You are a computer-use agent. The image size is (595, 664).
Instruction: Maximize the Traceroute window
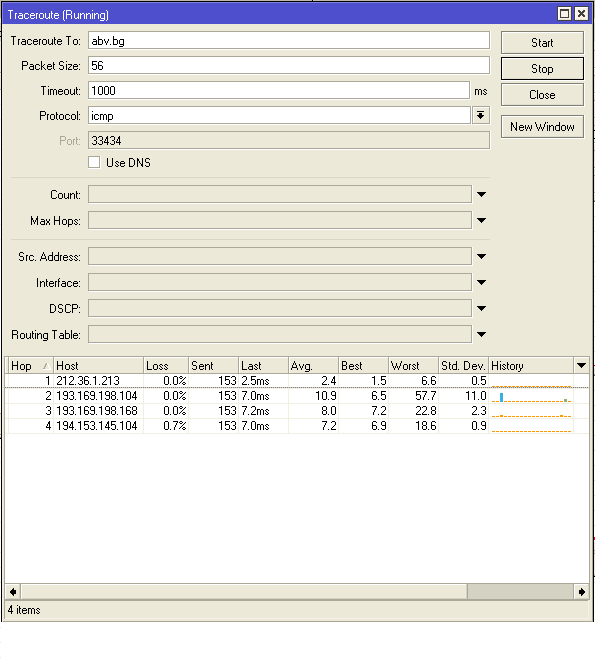click(x=564, y=14)
